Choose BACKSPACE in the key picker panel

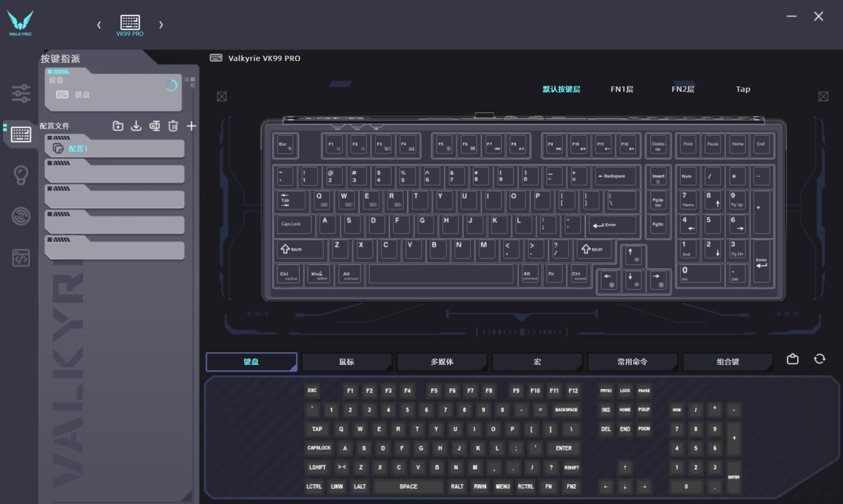click(x=566, y=410)
